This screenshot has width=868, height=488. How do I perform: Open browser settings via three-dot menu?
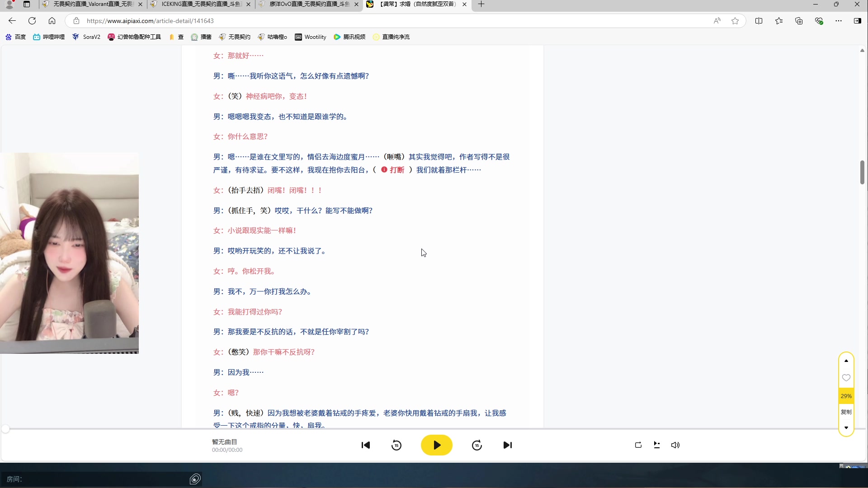839,21
